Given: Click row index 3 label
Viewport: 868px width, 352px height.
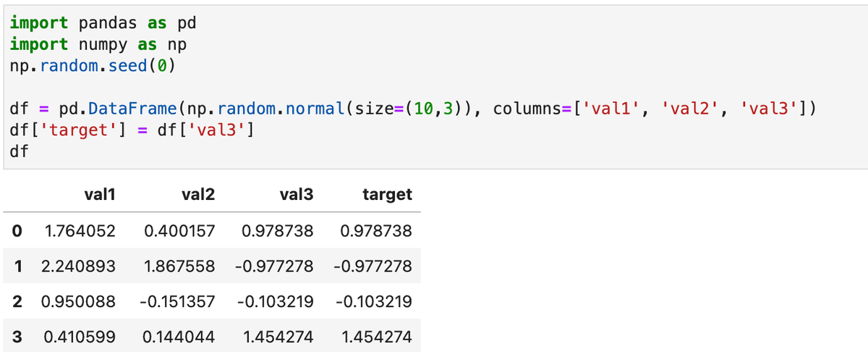Looking at the screenshot, I should (17, 336).
